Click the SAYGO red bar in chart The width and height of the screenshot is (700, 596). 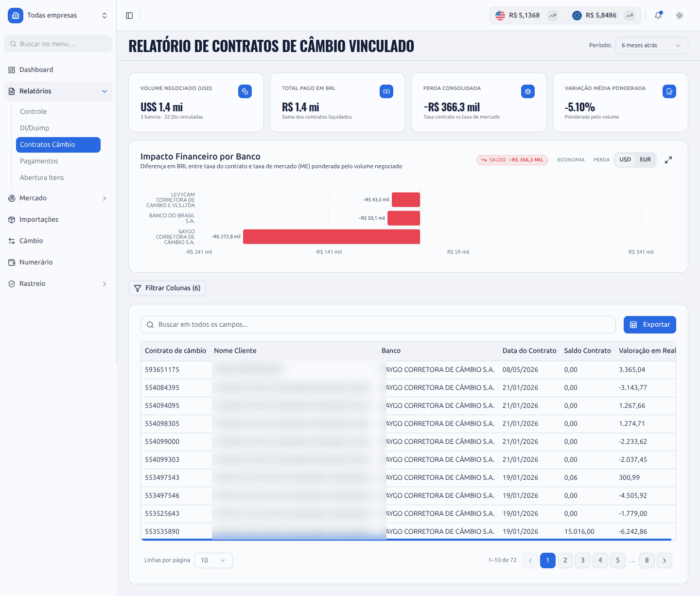tap(332, 237)
